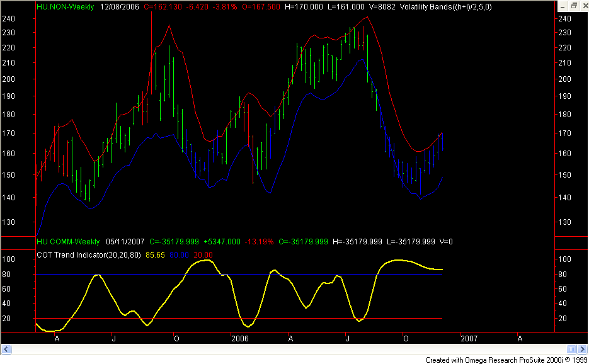
Task: Click the V=8082 volume value
Action: 382,7
